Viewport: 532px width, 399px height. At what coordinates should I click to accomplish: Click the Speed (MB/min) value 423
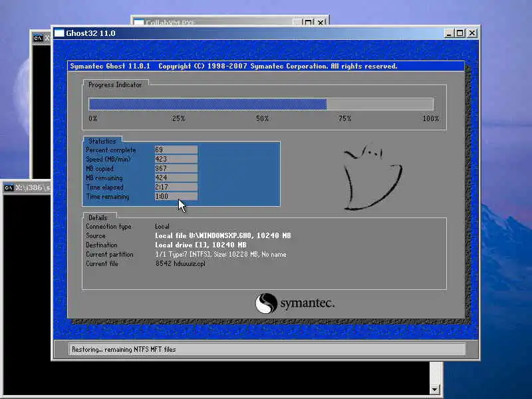point(176,159)
